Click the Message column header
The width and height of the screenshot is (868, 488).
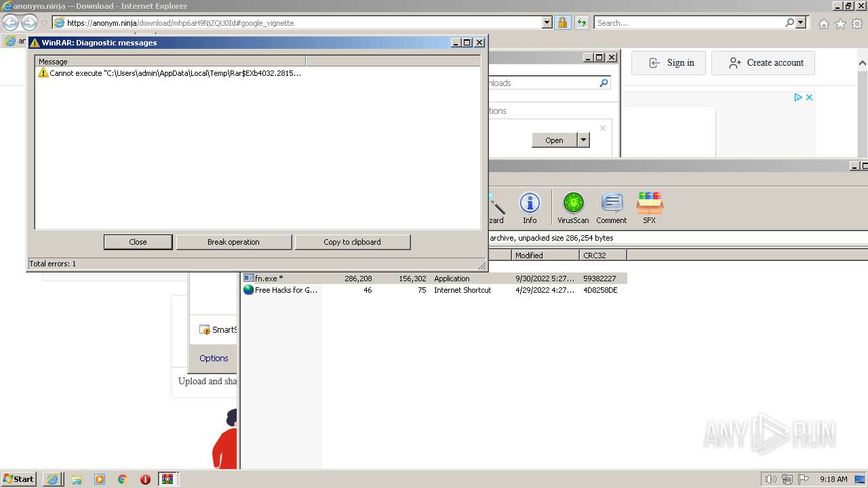pos(170,61)
